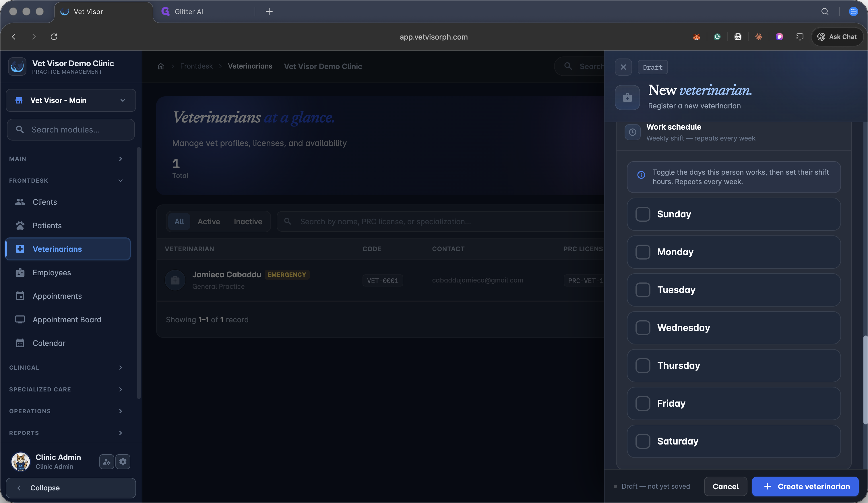Screen dimensions: 868x503
Task: Enable the Monday checkbox
Action: pyautogui.click(x=643, y=252)
